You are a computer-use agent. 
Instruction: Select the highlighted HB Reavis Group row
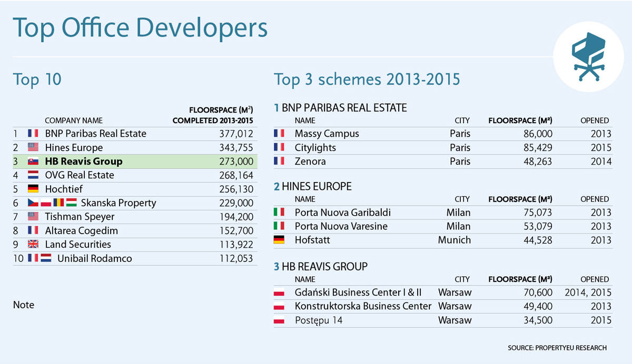coord(135,161)
